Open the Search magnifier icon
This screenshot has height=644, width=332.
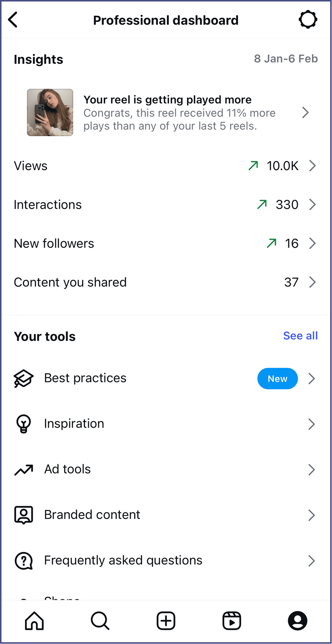coord(100,621)
